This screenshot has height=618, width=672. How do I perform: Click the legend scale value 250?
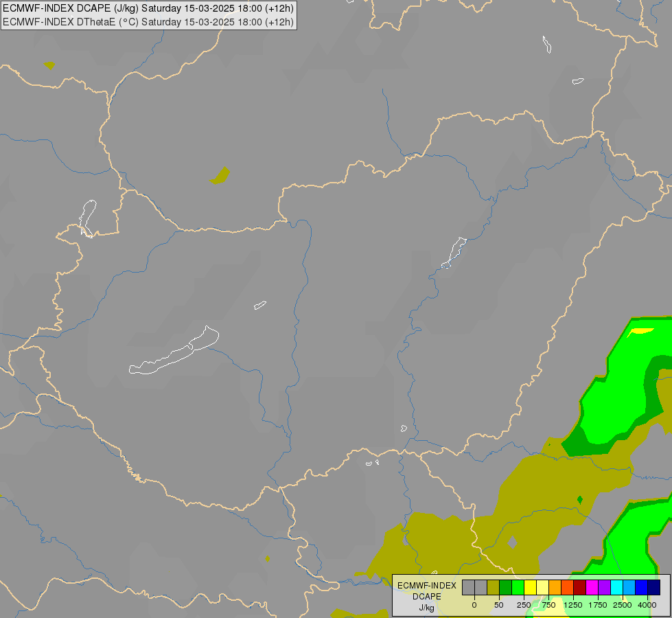tap(524, 605)
